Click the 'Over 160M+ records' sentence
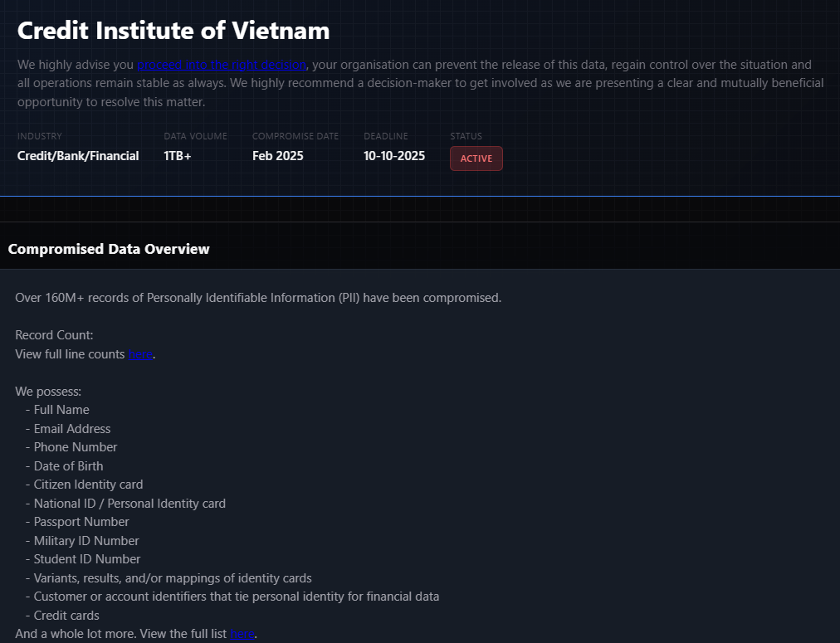 258,298
